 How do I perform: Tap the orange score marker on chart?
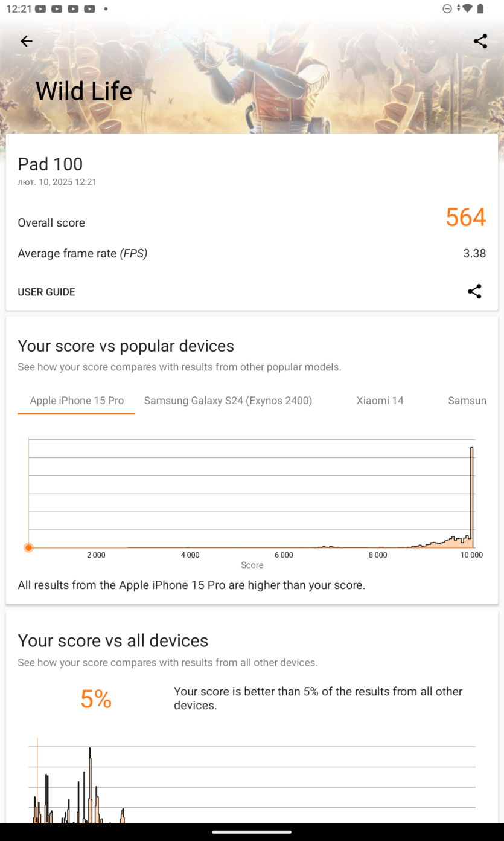28,547
